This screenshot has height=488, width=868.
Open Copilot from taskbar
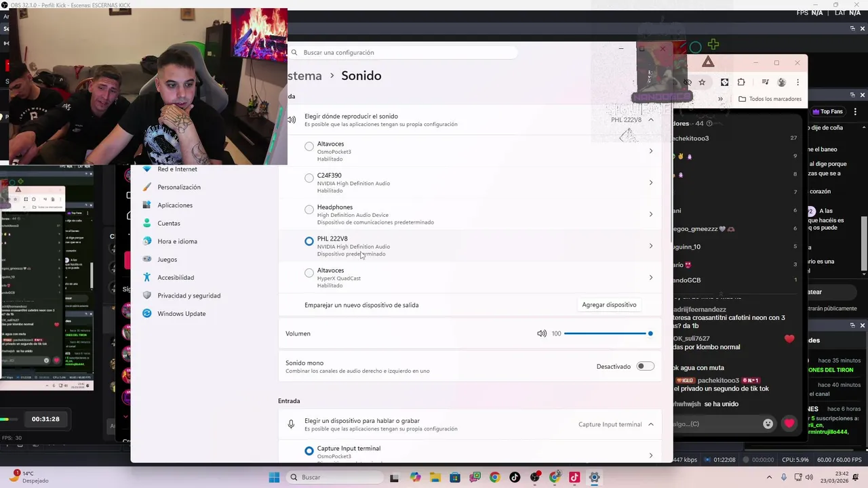(x=415, y=477)
